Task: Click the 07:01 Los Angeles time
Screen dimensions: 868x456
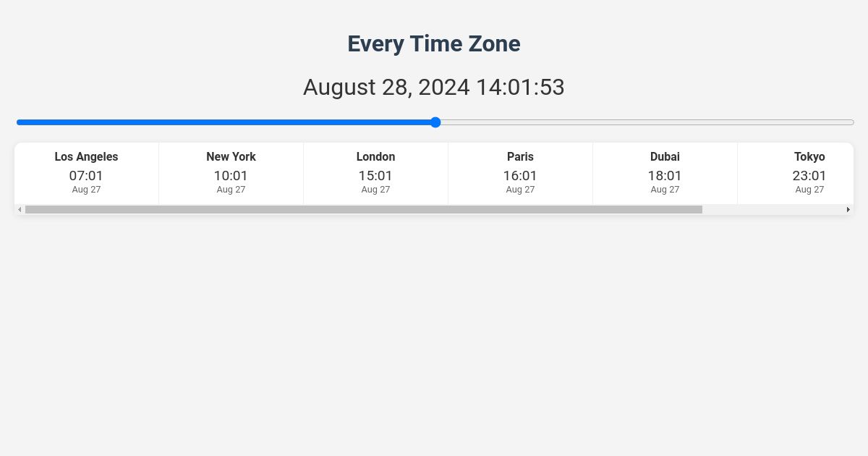Action: click(86, 175)
